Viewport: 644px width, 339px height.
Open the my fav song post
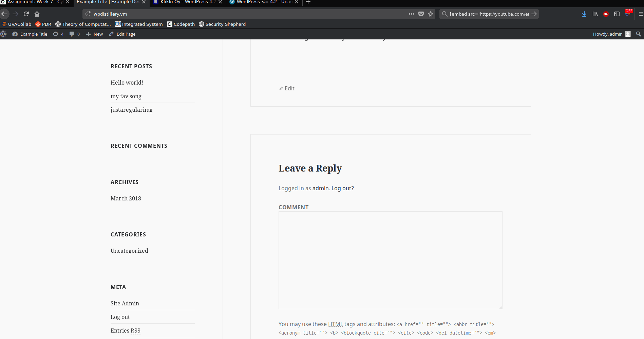click(x=126, y=96)
